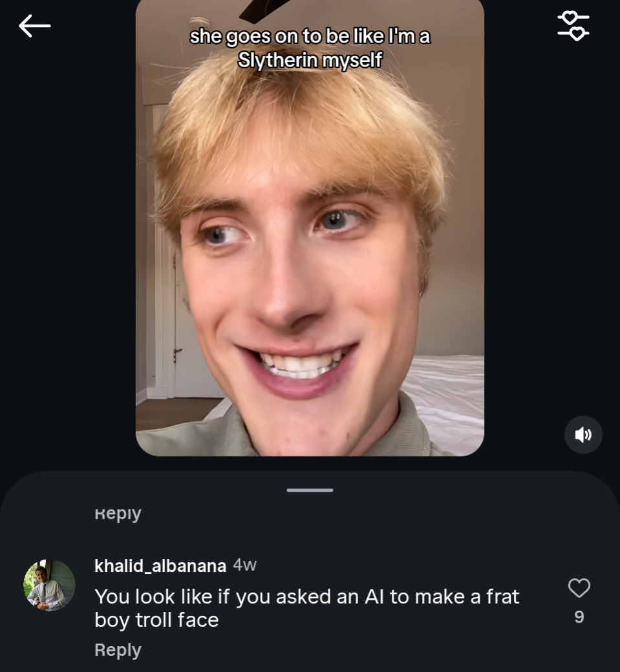Tap the caption line 'she goes on to be like I'm a'
620x672 pixels.
click(310, 37)
